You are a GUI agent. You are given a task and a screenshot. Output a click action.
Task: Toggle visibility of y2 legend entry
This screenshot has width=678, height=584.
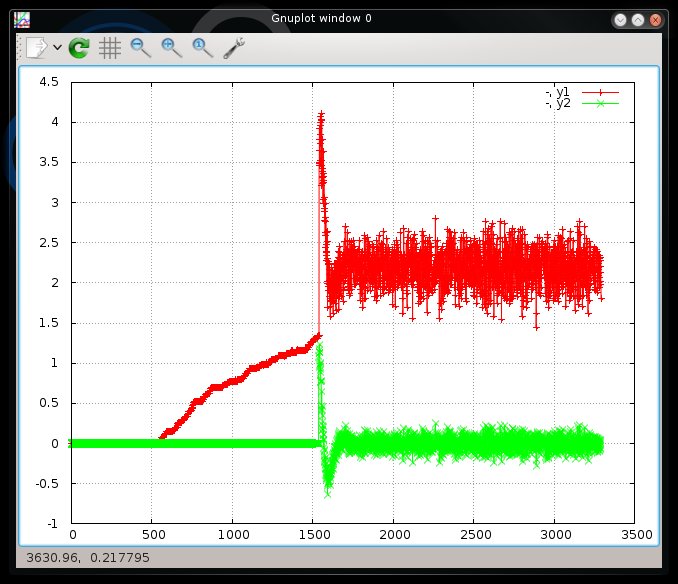[x=557, y=103]
